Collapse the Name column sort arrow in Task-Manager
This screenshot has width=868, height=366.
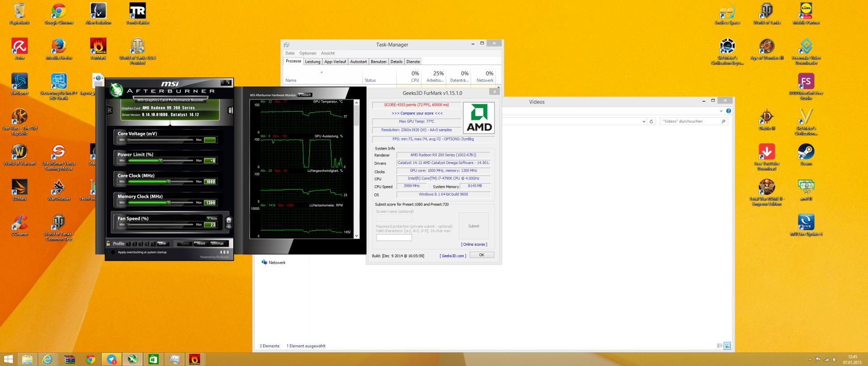322,72
